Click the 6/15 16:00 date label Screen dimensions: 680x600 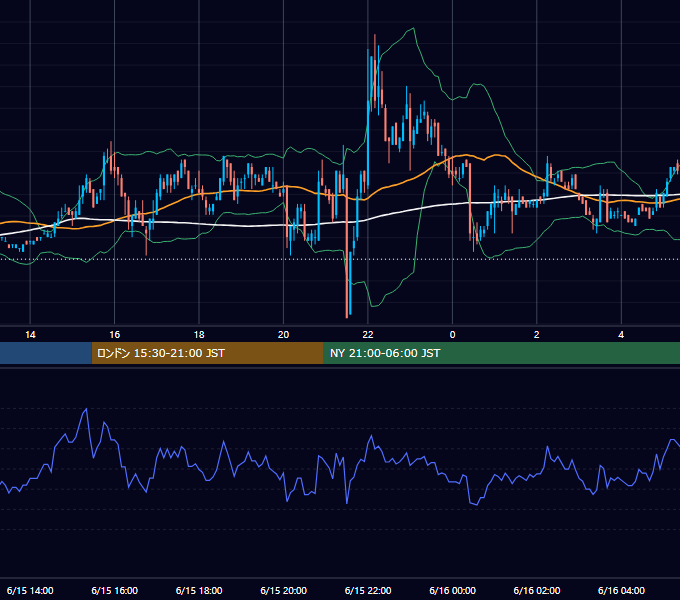114,590
